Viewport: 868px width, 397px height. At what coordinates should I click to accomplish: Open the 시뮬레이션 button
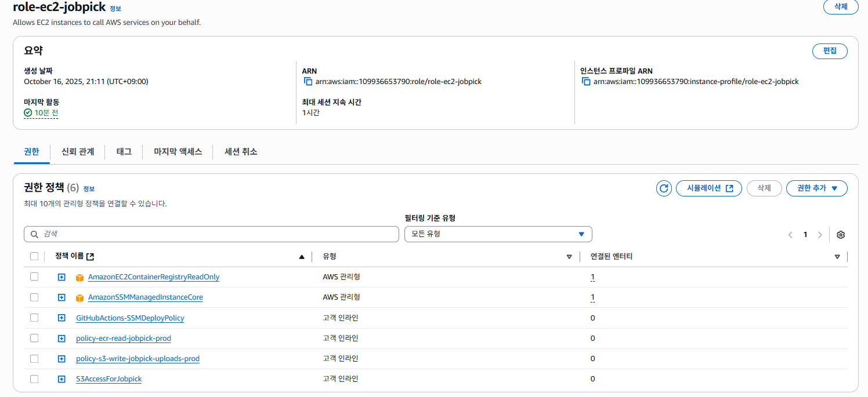708,188
